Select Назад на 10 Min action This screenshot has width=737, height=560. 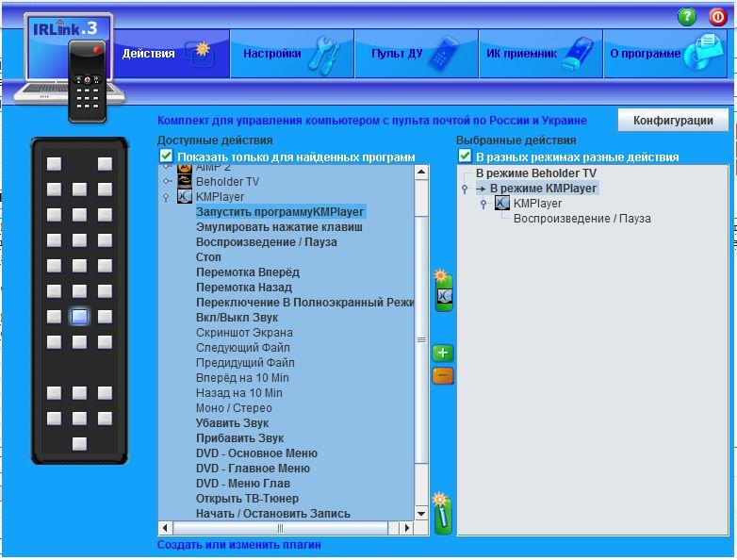pyautogui.click(x=238, y=392)
